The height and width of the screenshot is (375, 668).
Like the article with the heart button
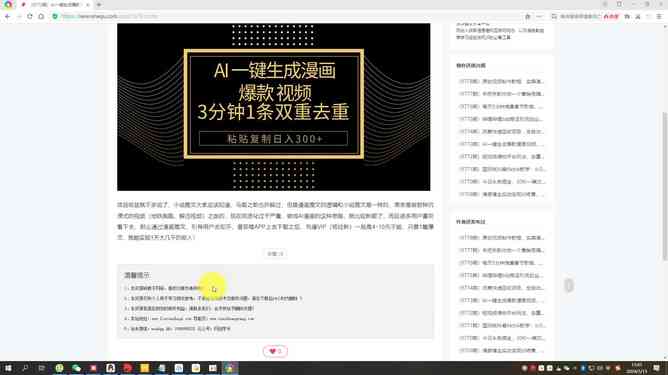[x=275, y=351]
